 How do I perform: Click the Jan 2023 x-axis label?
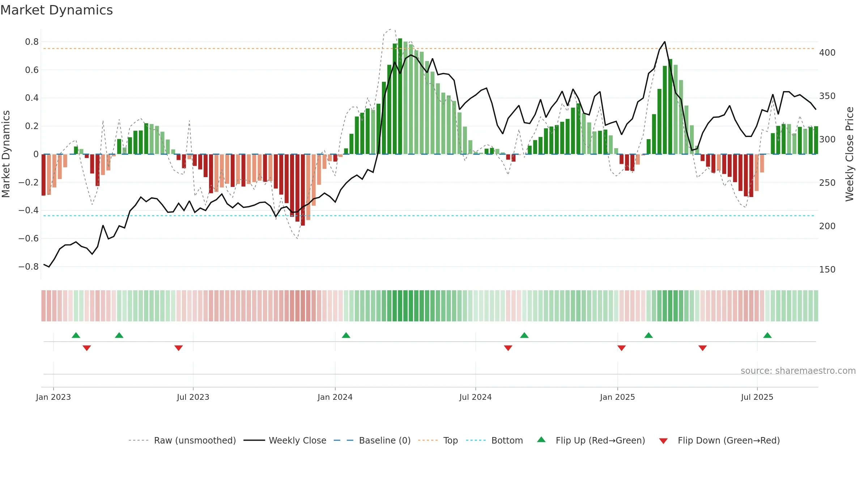click(x=54, y=397)
